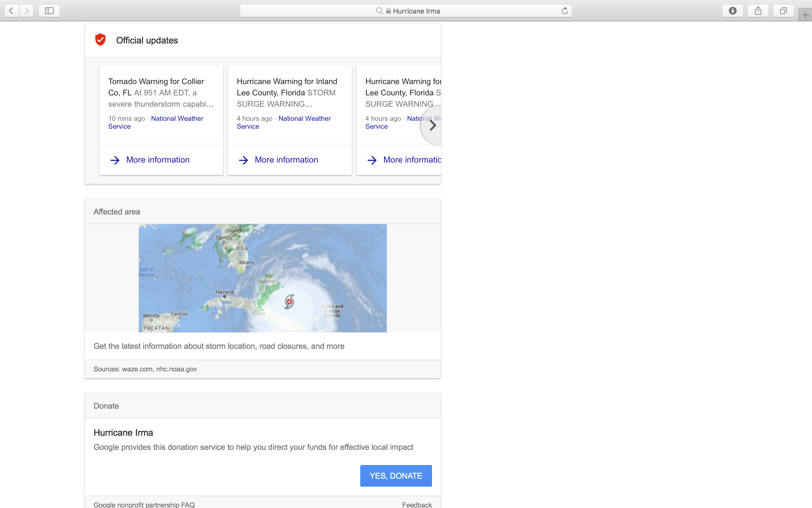Click 'Get the latest information about storm location' text

tap(219, 346)
